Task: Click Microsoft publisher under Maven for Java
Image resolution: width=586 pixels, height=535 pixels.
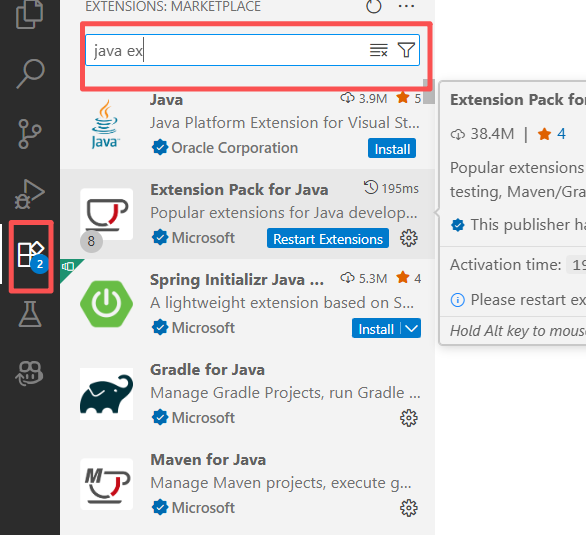Action: pos(203,508)
